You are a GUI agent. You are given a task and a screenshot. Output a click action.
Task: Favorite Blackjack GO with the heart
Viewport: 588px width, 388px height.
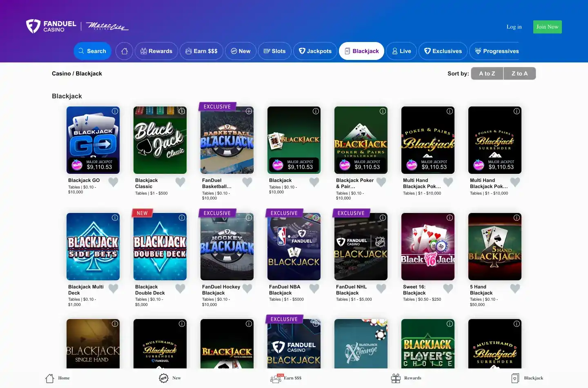point(113,182)
